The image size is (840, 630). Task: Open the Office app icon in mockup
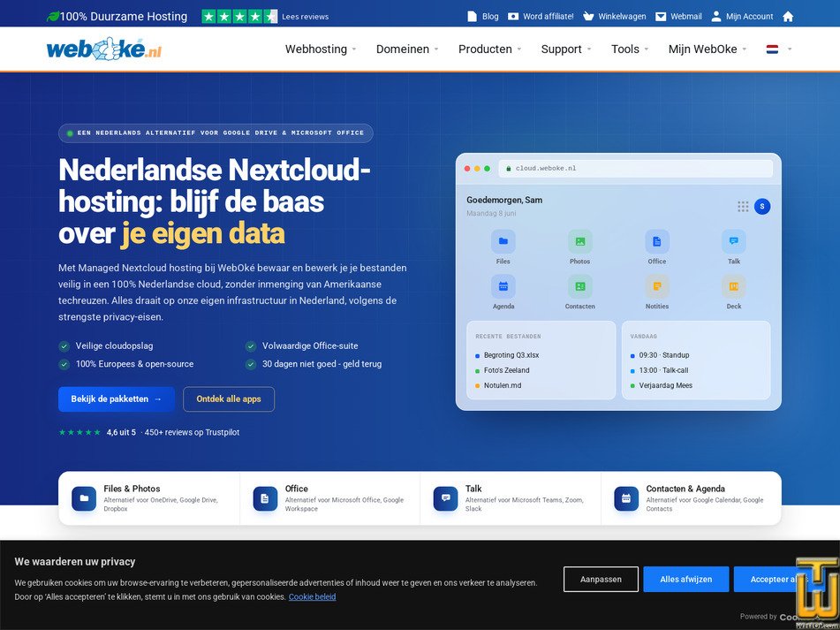[657, 241]
